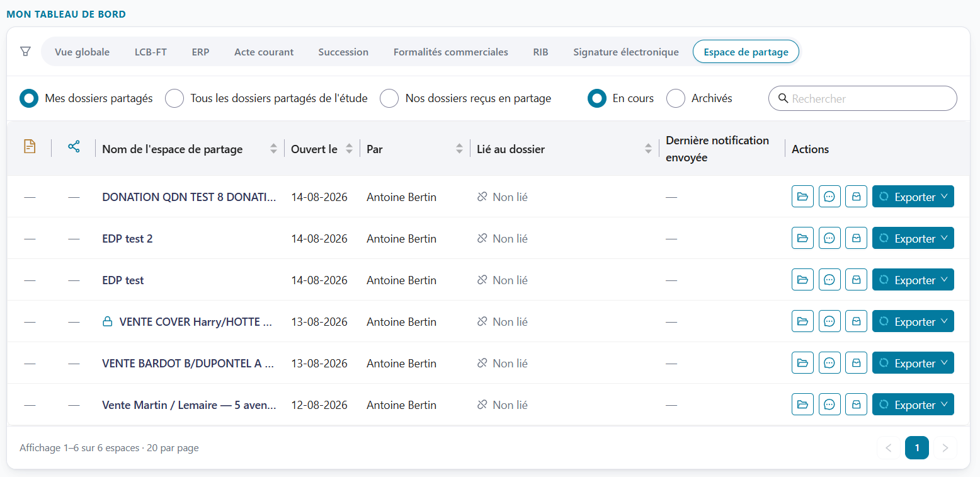Viewport: 980px width, 477px height.
Task: Open folder for VENTE COVER Harry/HOTTE
Action: tap(802, 321)
